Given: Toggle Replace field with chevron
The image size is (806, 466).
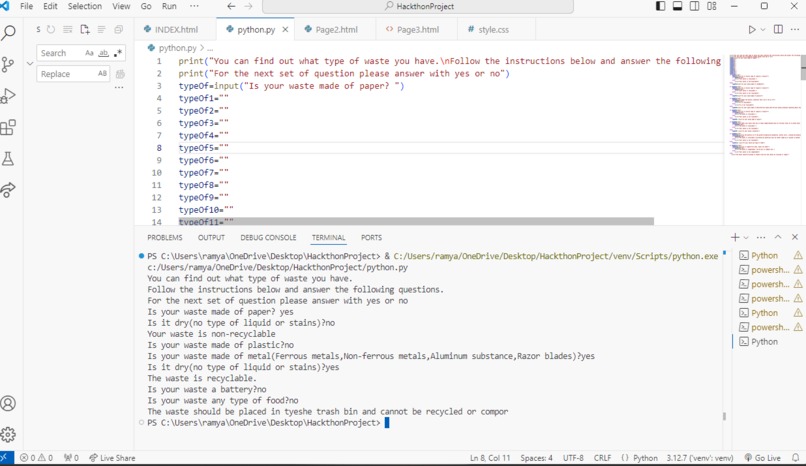Looking at the screenshot, I should click(x=29, y=64).
